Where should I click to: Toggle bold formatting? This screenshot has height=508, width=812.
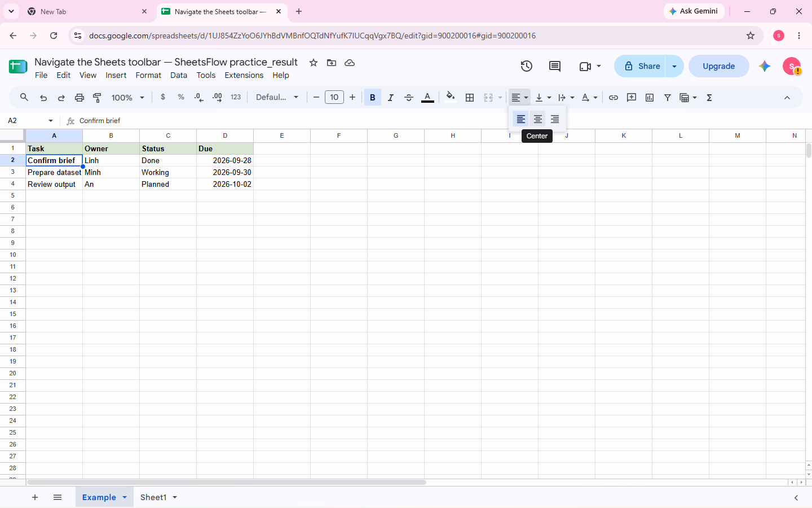373,98
